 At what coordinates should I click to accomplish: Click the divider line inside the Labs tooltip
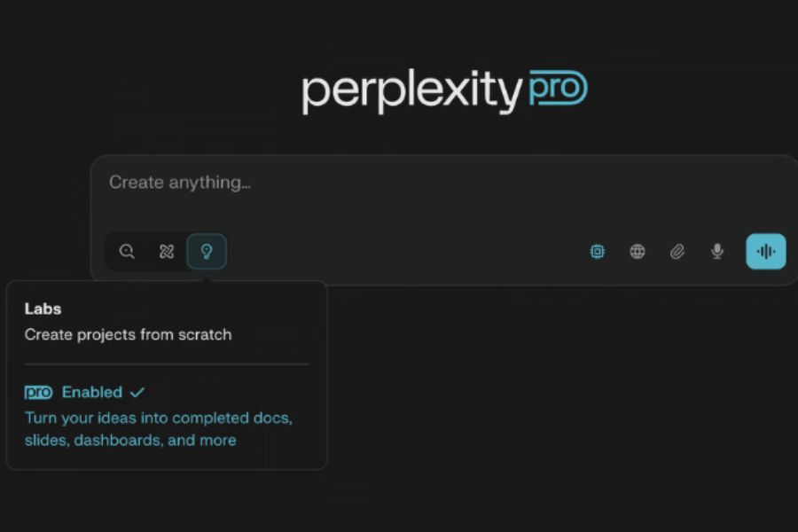(167, 364)
